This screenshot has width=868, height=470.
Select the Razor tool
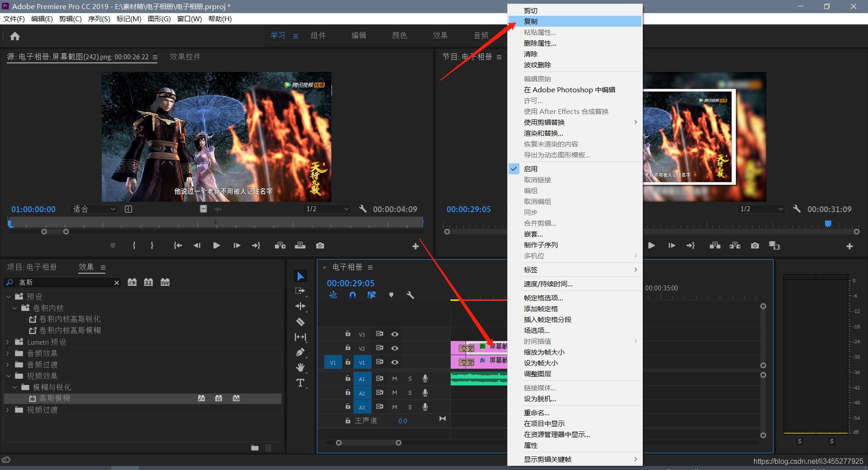[301, 322]
